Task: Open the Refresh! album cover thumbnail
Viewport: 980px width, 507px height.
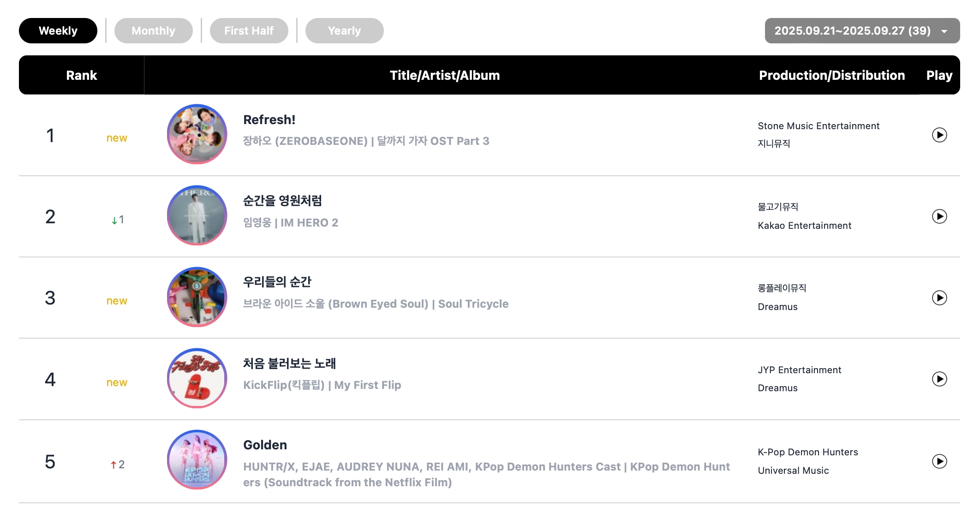Action: coord(197,134)
